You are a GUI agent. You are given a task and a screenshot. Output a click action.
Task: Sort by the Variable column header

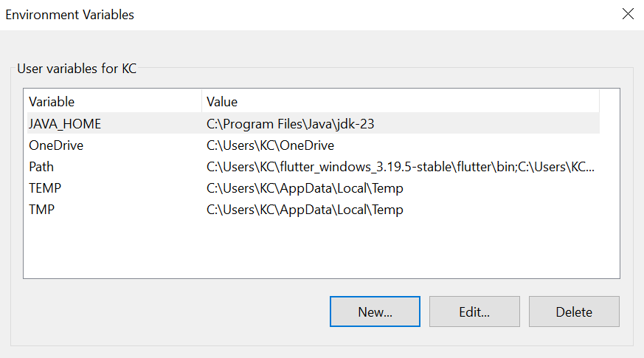pos(52,102)
